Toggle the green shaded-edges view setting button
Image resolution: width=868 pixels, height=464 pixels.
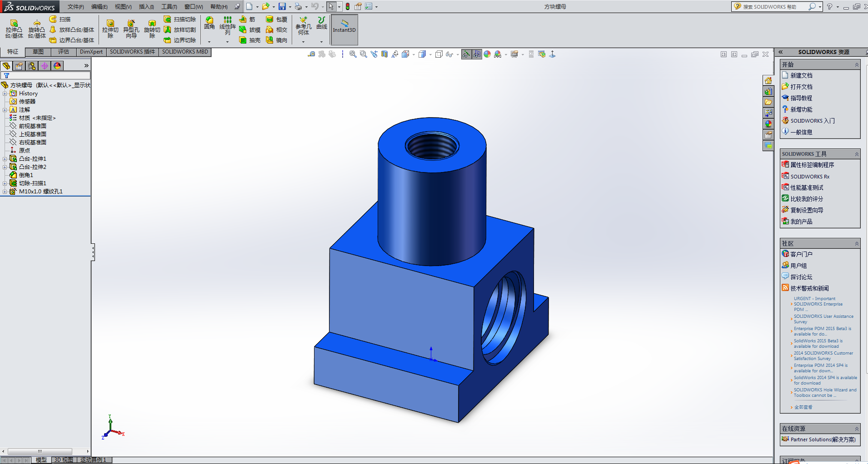pos(466,54)
